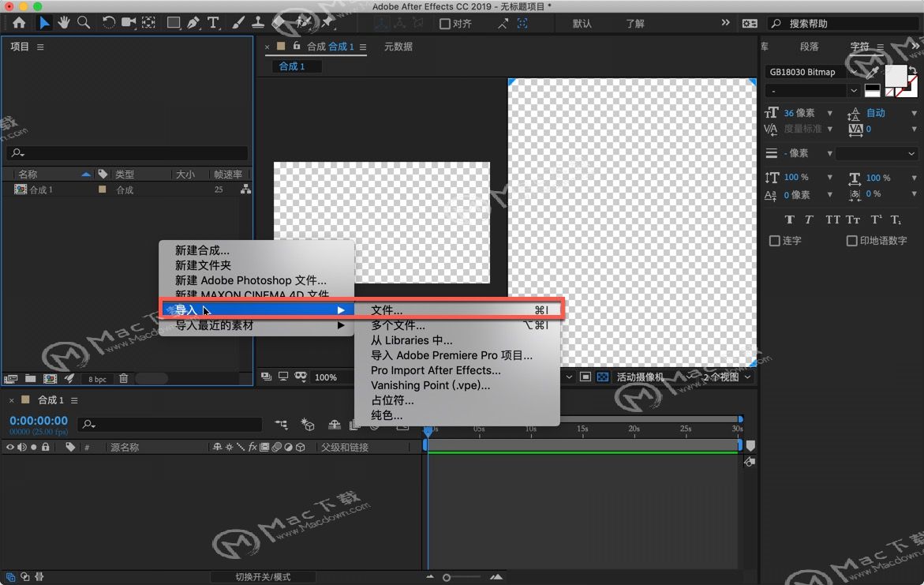Delete selected project item with trash icon
This screenshot has width=924, height=585.
coord(123,379)
